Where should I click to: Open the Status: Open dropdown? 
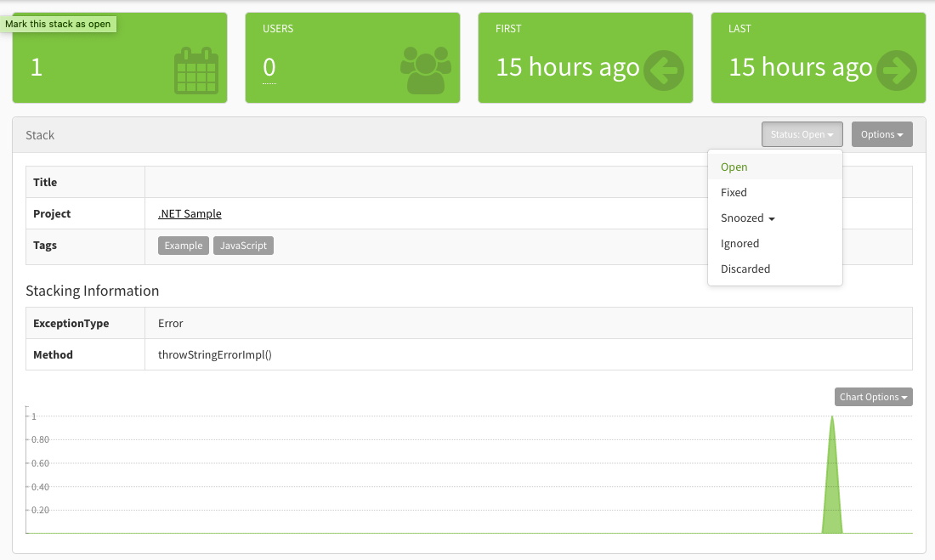(801, 133)
